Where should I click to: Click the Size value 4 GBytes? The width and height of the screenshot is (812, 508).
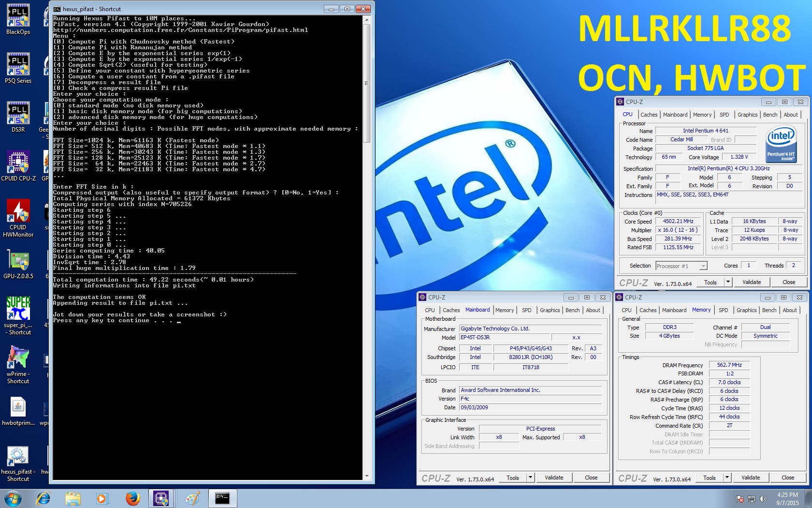coord(669,336)
